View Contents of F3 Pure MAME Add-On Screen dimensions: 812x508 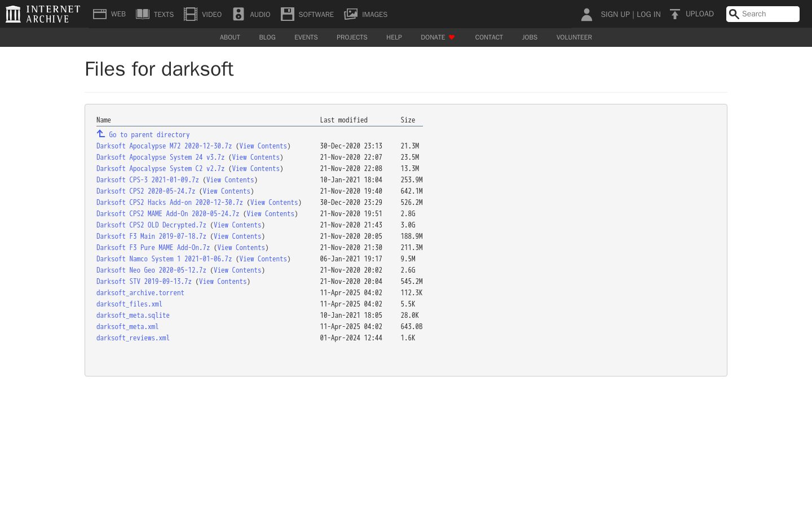(241, 248)
